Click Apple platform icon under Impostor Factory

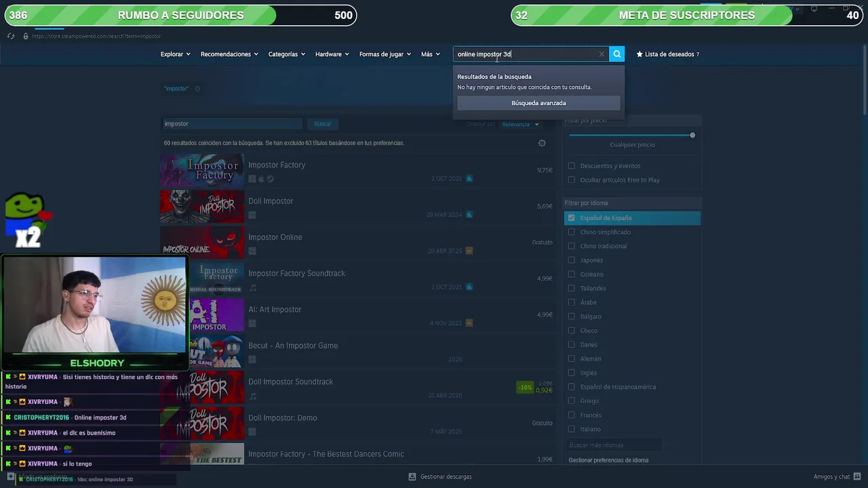261,179
